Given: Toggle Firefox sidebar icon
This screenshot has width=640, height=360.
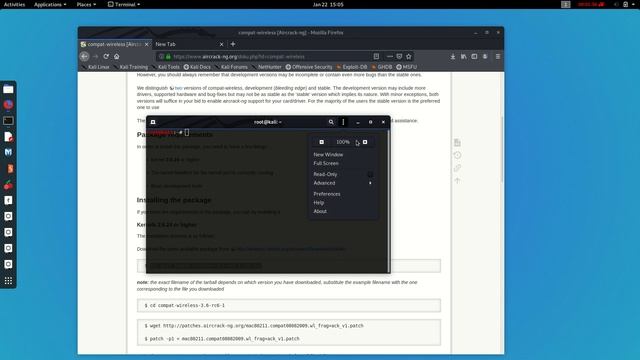Looking at the screenshot, I should pyautogui.click(x=474, y=57).
